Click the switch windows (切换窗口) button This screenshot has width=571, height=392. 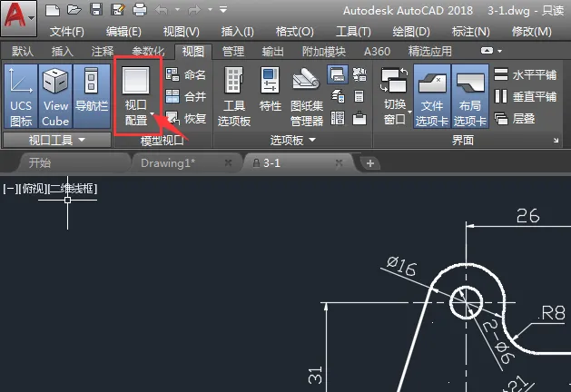[x=394, y=96]
